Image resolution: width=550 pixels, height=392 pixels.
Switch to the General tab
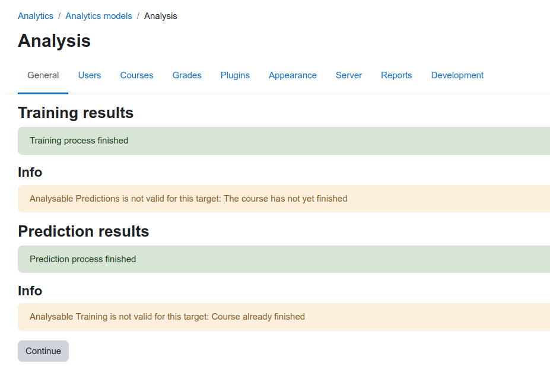pyautogui.click(x=43, y=75)
